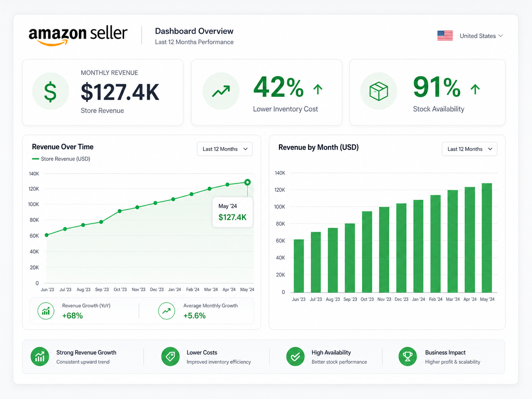Click the Strong Revenue Growth heading
The height and width of the screenshot is (399, 532).
(x=86, y=352)
